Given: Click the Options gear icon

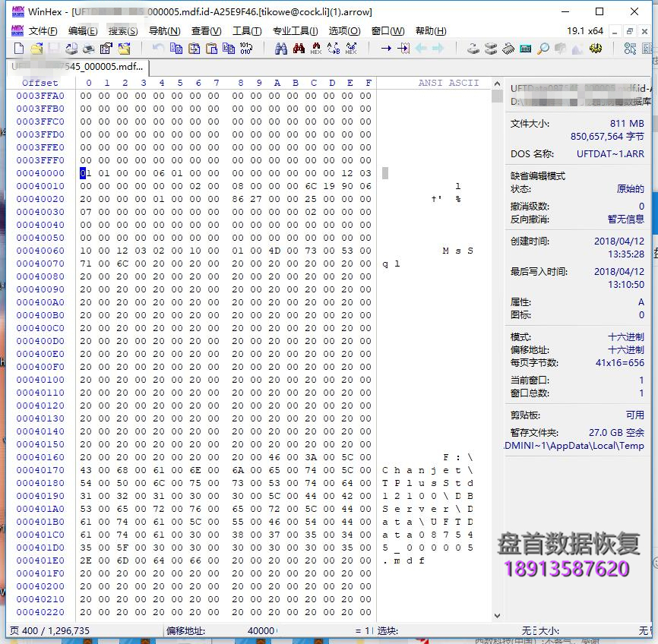Looking at the screenshot, I should pyautogui.click(x=596, y=49).
